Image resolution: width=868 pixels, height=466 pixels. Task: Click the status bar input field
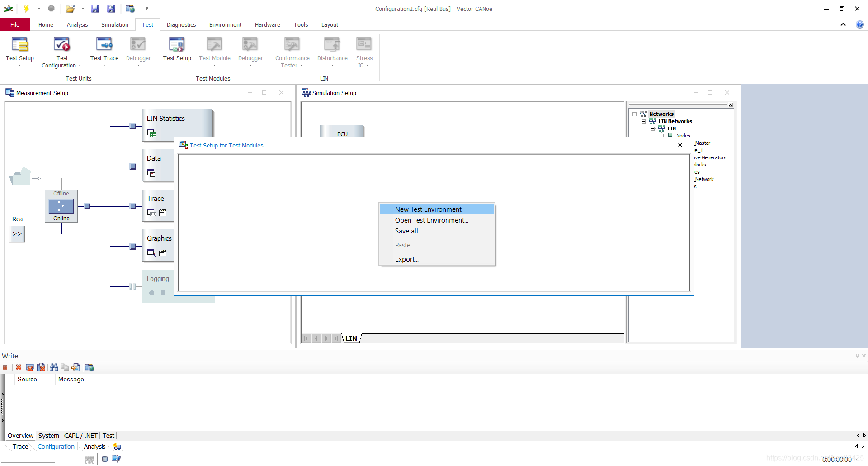click(28, 459)
